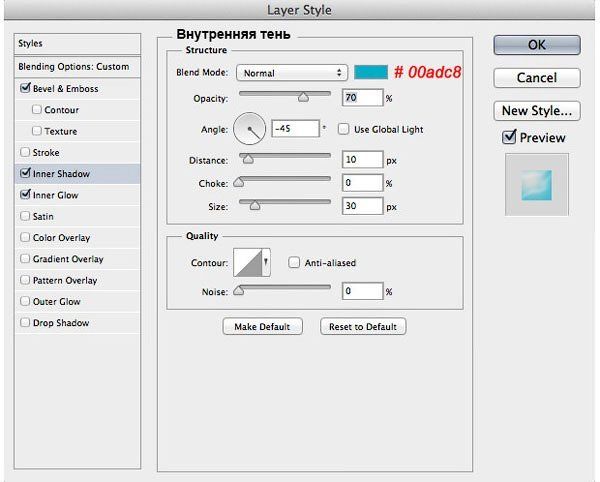Open the Blend Mode dropdown
This screenshot has width=600, height=482.
point(291,73)
